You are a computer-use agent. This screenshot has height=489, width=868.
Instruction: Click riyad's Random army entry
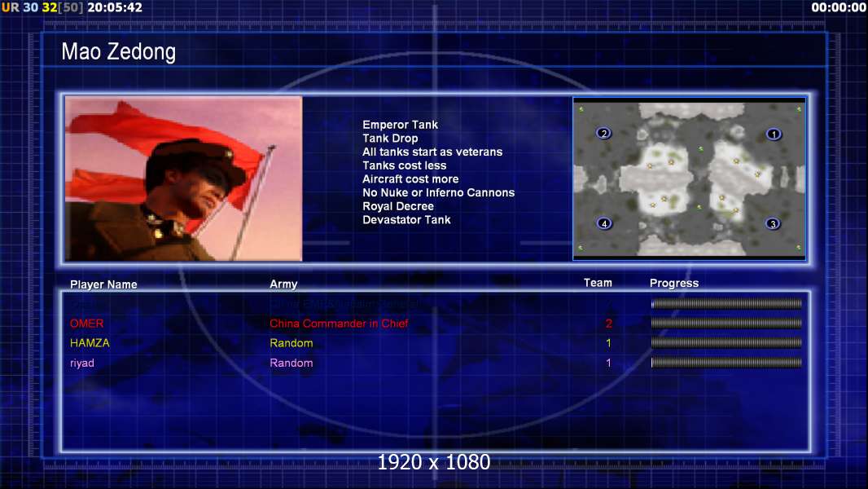[x=292, y=363]
